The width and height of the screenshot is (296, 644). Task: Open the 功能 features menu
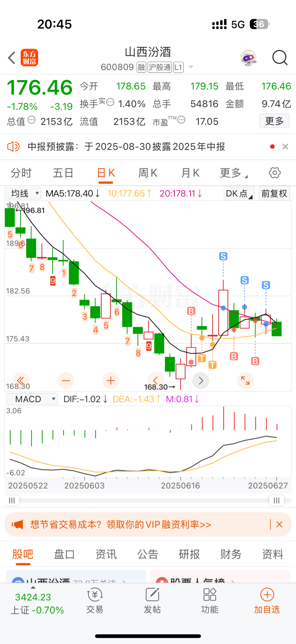(x=210, y=601)
